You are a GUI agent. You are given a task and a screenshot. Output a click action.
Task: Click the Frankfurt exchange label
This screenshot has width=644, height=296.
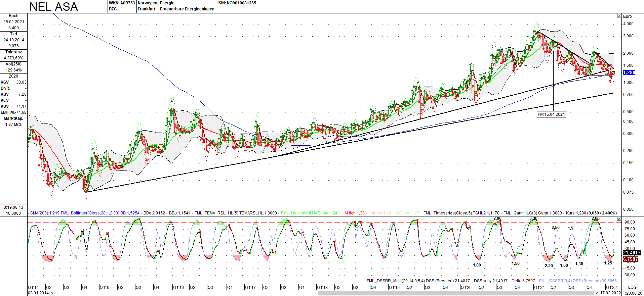[x=147, y=9]
